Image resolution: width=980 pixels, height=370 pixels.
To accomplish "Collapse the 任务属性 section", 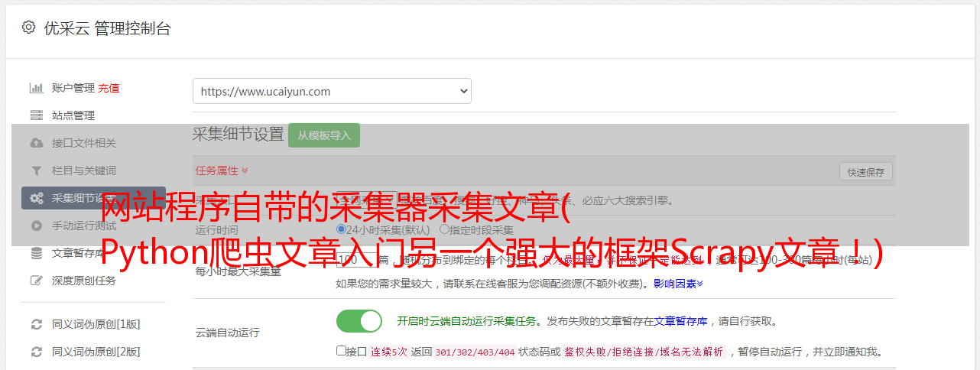I will (222, 170).
